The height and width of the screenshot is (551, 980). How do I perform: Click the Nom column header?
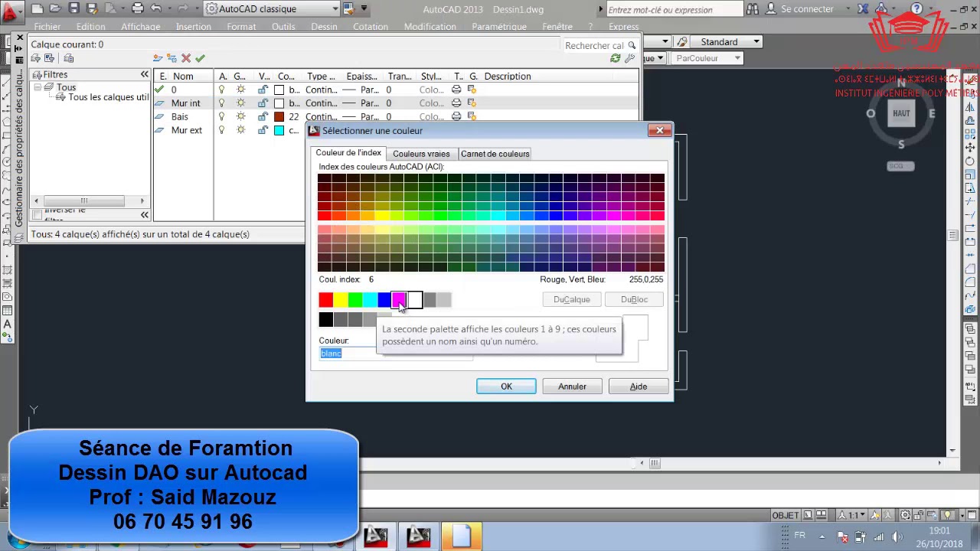pyautogui.click(x=183, y=77)
